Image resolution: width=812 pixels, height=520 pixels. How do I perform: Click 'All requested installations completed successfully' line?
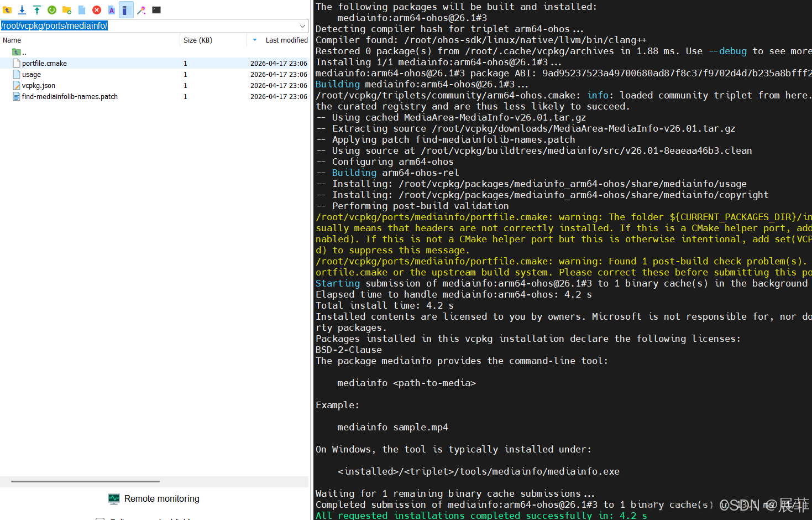pyautogui.click(x=481, y=516)
